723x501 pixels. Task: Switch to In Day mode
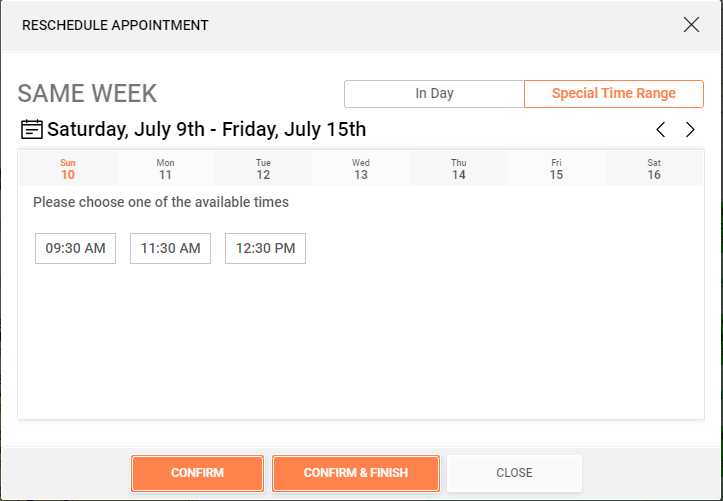(x=434, y=94)
